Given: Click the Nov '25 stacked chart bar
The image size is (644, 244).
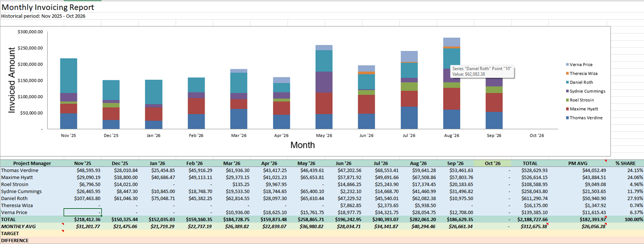Looking at the screenshot, I should point(69,93).
